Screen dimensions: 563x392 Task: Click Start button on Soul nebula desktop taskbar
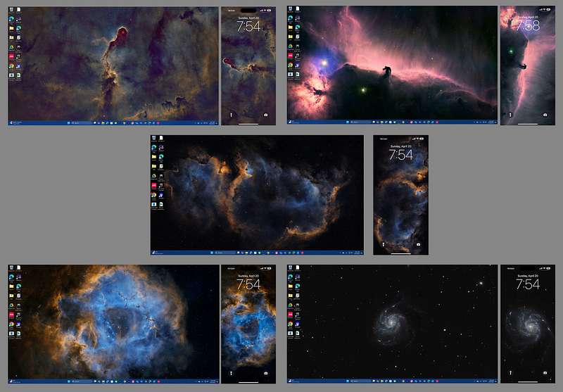(211, 253)
